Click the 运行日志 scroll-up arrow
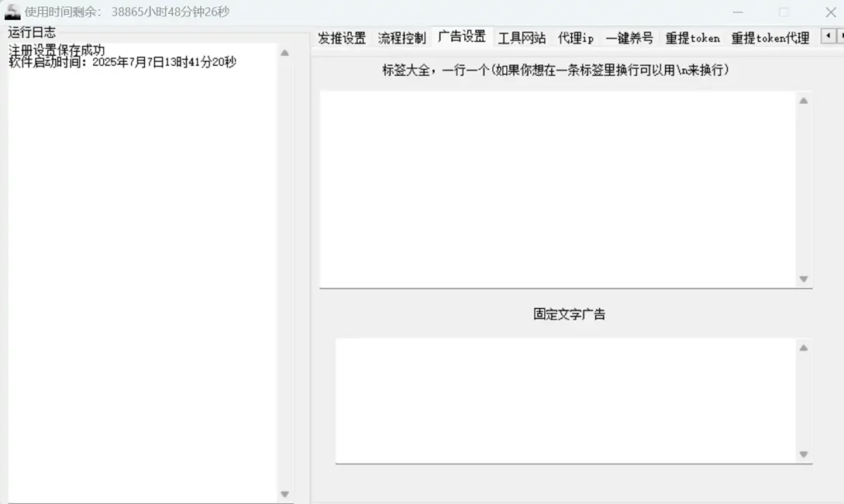This screenshot has width=844, height=504. coord(284,53)
